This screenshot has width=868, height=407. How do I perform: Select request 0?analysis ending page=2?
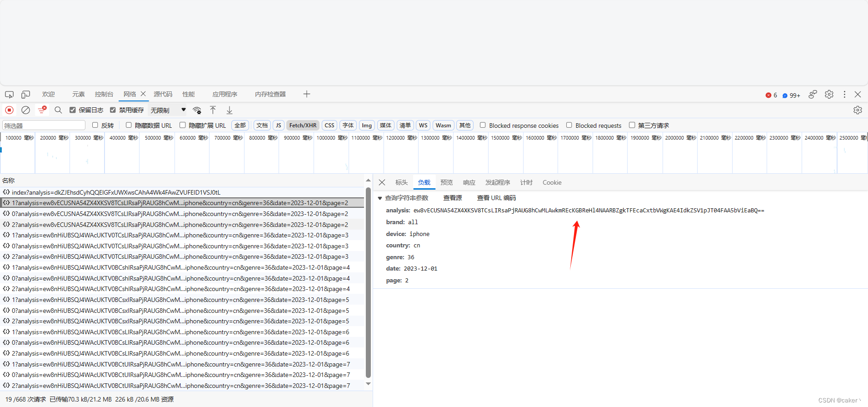pyautogui.click(x=183, y=214)
